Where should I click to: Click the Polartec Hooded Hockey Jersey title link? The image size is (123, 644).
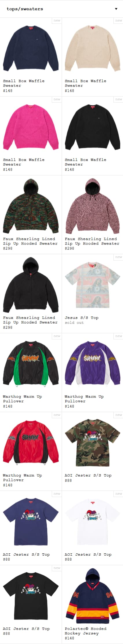pyautogui.click(x=85, y=631)
